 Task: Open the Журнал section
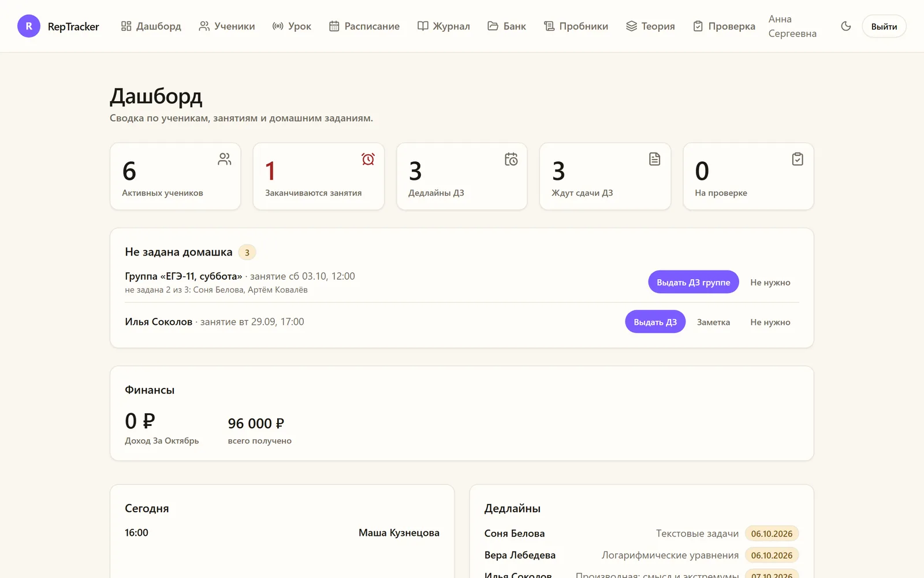444,26
